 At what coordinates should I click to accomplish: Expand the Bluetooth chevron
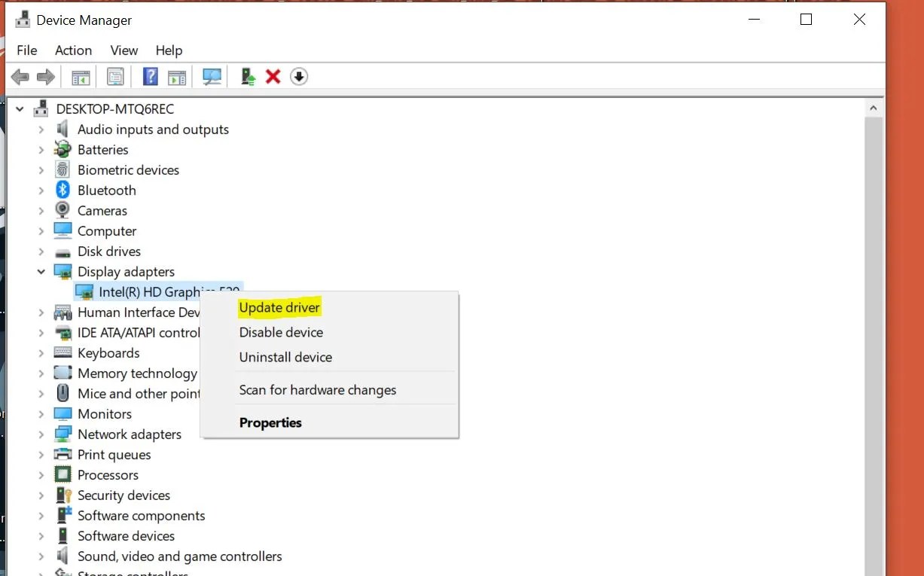(41, 190)
